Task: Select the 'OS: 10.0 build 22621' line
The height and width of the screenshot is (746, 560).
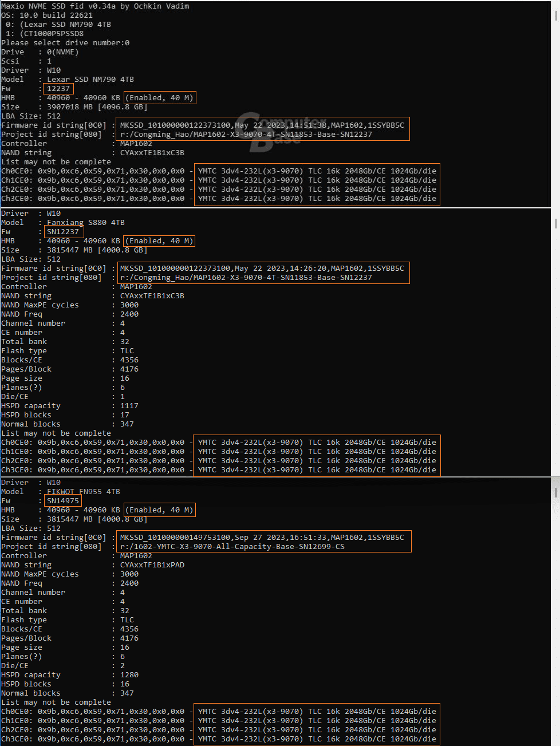Action: click(x=47, y=15)
